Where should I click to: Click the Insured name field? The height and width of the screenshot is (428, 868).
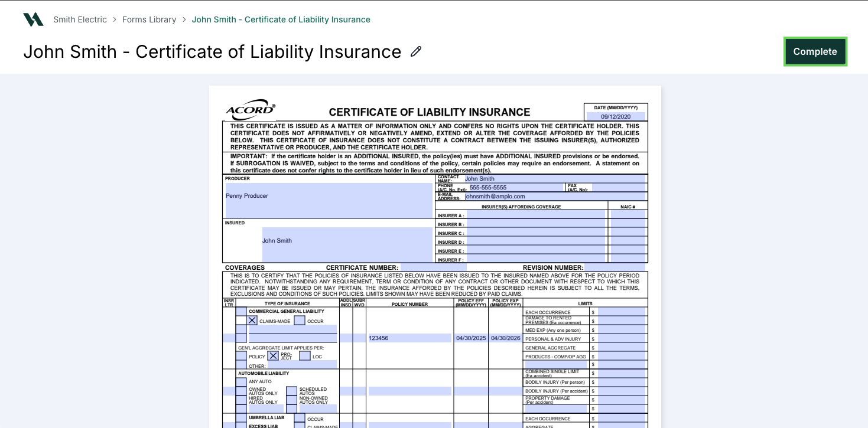pos(347,245)
